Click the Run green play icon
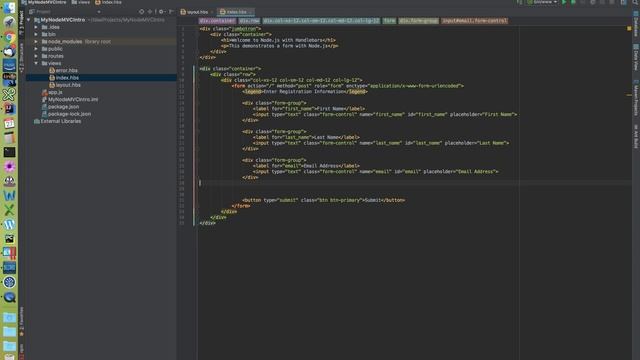640x360 pixels. click(564, 2)
